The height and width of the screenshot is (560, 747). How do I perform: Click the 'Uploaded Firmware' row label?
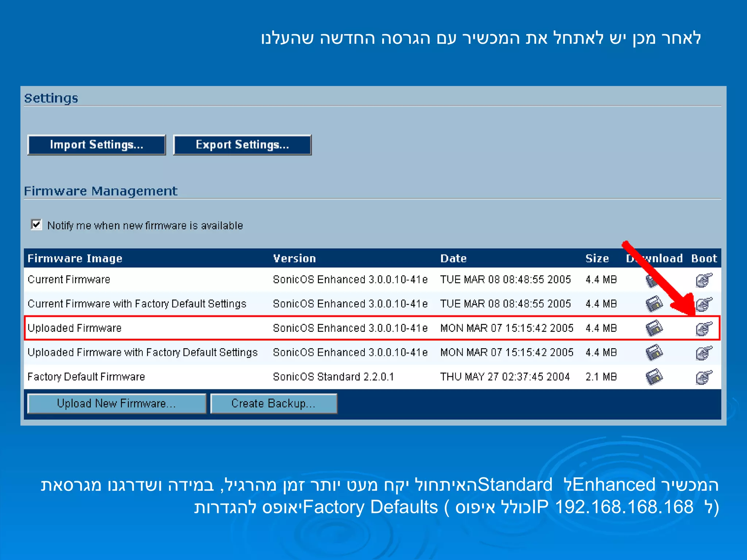74,328
